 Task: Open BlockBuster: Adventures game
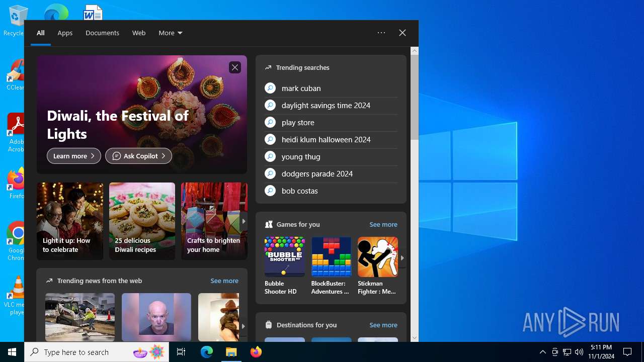pos(331,266)
